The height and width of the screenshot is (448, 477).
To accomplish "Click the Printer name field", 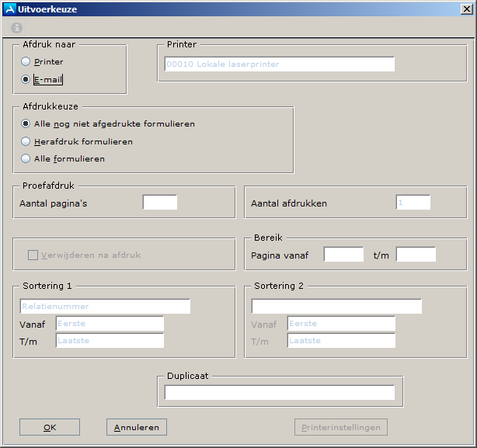I will point(280,64).
